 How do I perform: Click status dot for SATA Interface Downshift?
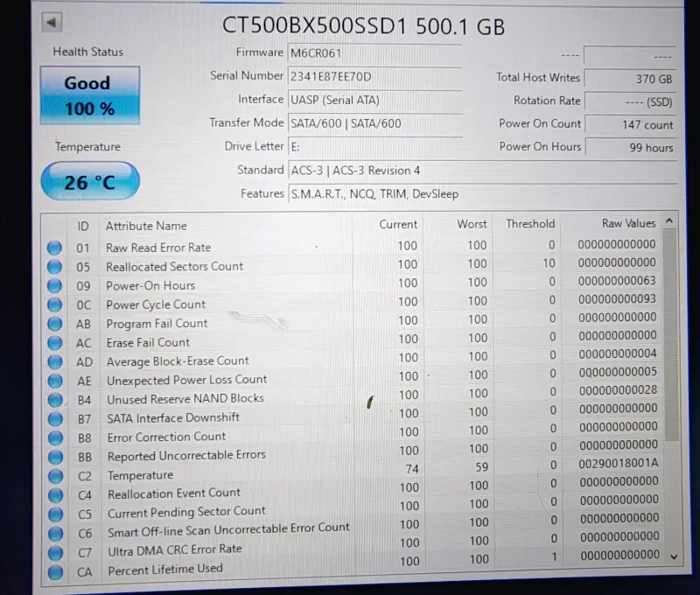(55, 418)
